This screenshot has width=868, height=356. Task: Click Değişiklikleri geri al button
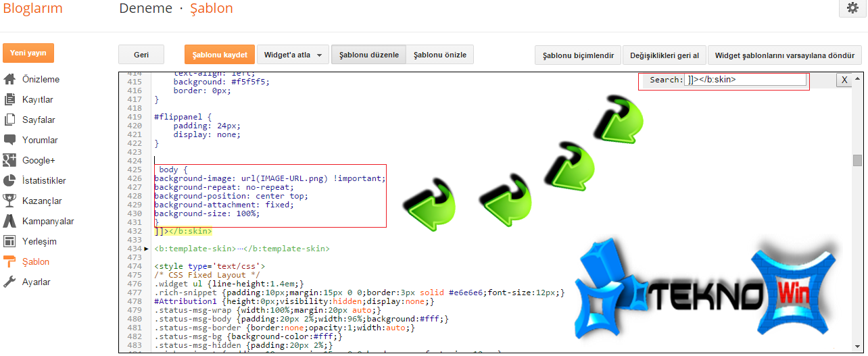[x=665, y=55]
